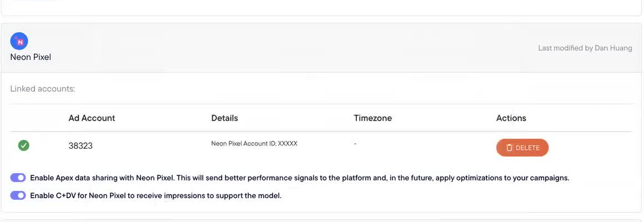
Task: Click the Linked accounts label
Action: coord(43,89)
